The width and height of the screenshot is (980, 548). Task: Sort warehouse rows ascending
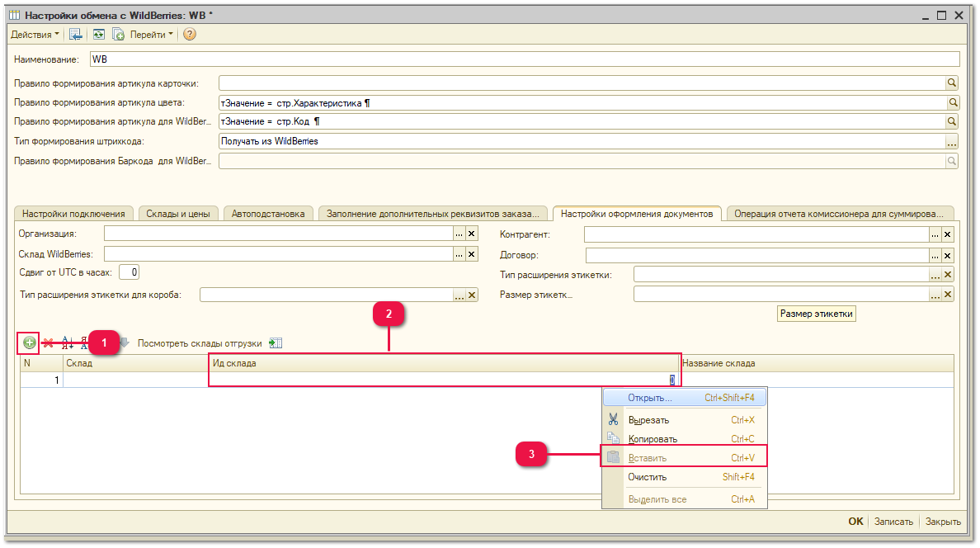tap(68, 342)
